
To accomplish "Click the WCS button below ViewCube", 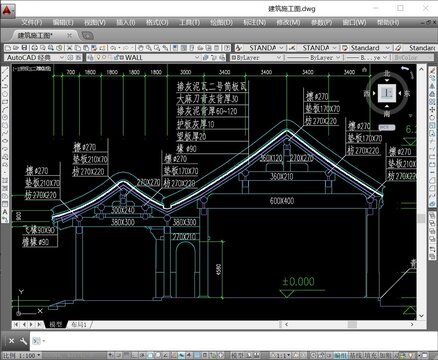I will coord(387,127).
